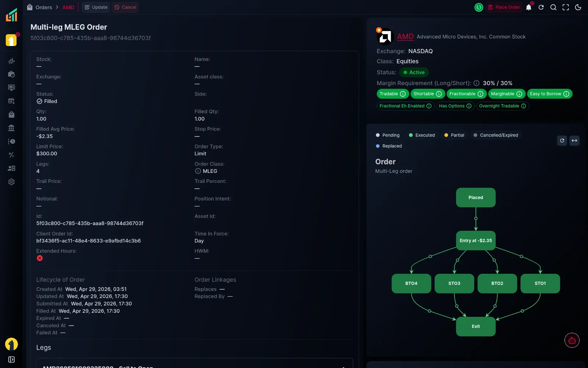Select the STO3 leg node
The height and width of the screenshot is (368, 588).
(x=454, y=283)
